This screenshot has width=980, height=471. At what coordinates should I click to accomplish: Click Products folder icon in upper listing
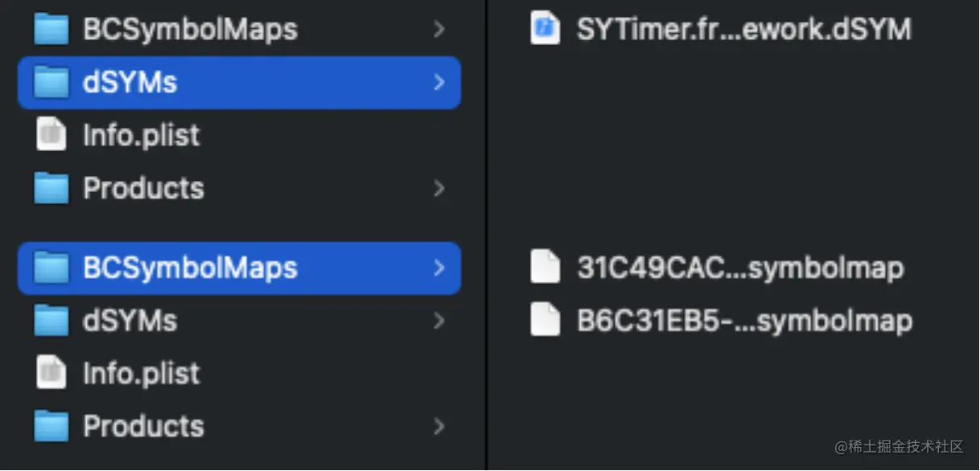[52, 188]
